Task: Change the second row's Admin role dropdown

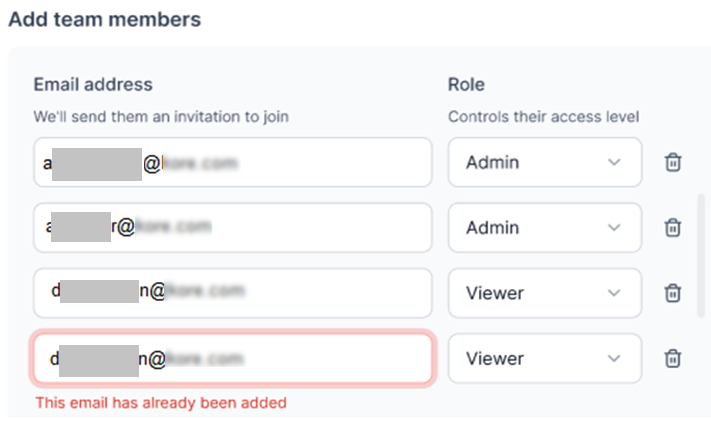Action: [x=544, y=228]
